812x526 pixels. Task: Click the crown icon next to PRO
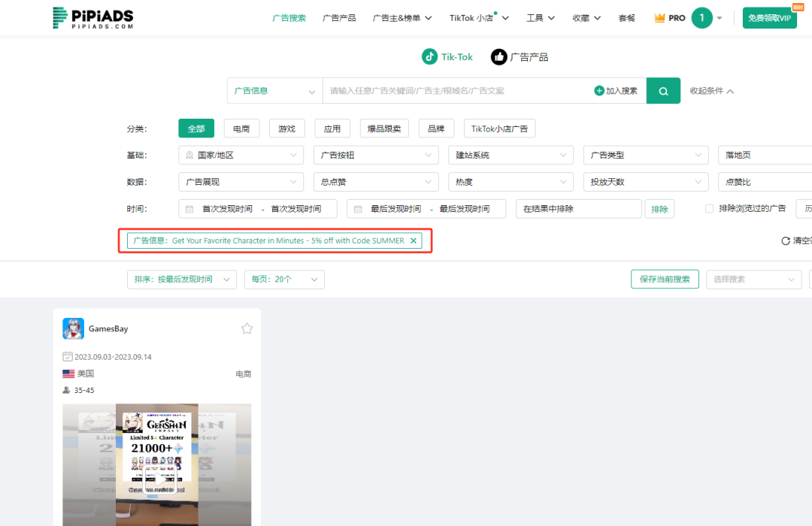coord(658,17)
